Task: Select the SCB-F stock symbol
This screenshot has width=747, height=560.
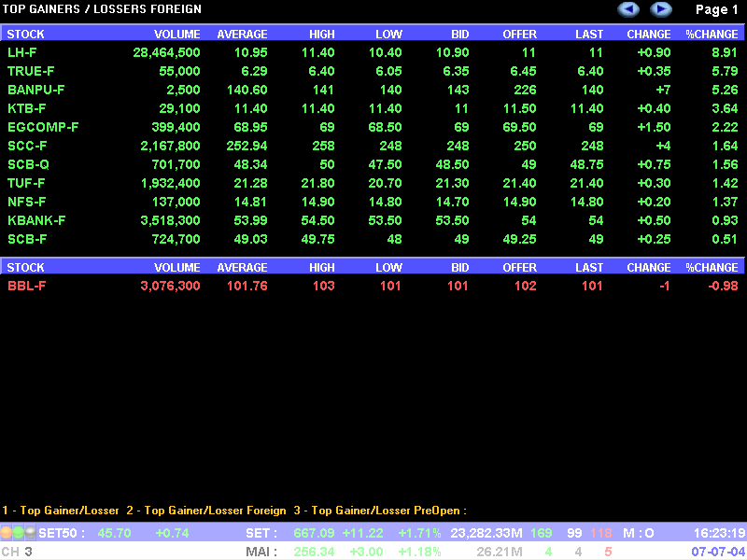Action: point(27,239)
